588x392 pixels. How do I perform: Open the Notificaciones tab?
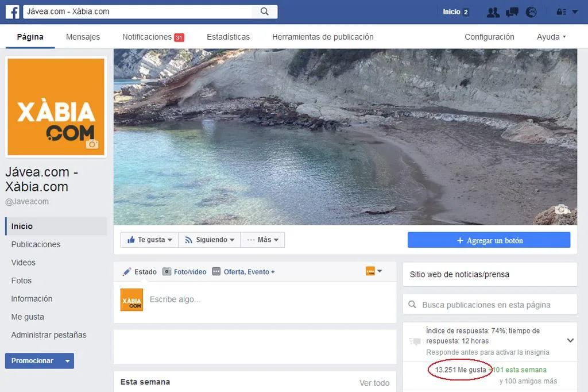pyautogui.click(x=153, y=37)
